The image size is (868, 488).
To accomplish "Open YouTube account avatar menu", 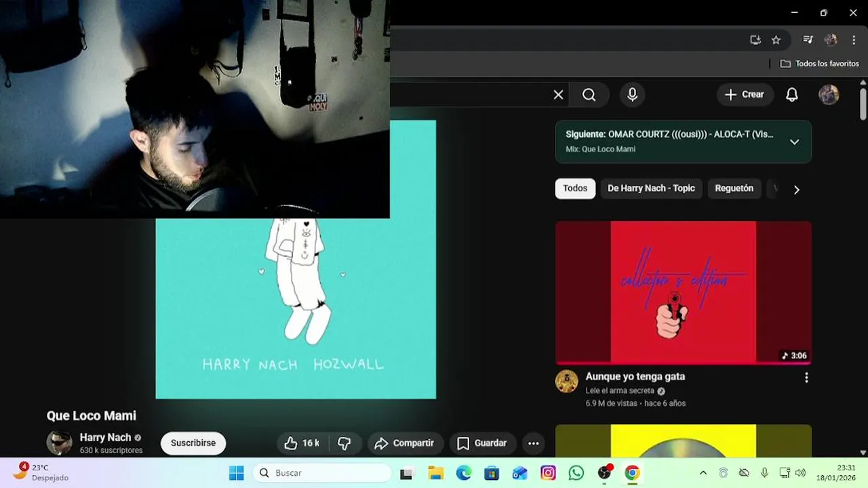I will (829, 95).
